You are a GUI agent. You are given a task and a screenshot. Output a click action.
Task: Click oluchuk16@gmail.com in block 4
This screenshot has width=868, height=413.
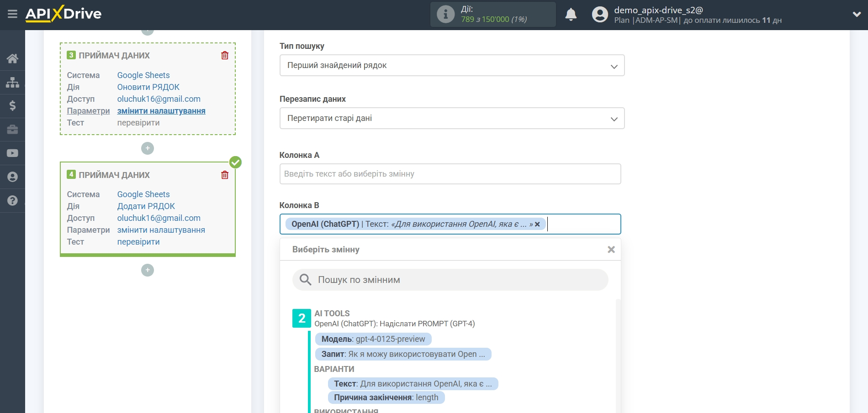click(x=159, y=218)
